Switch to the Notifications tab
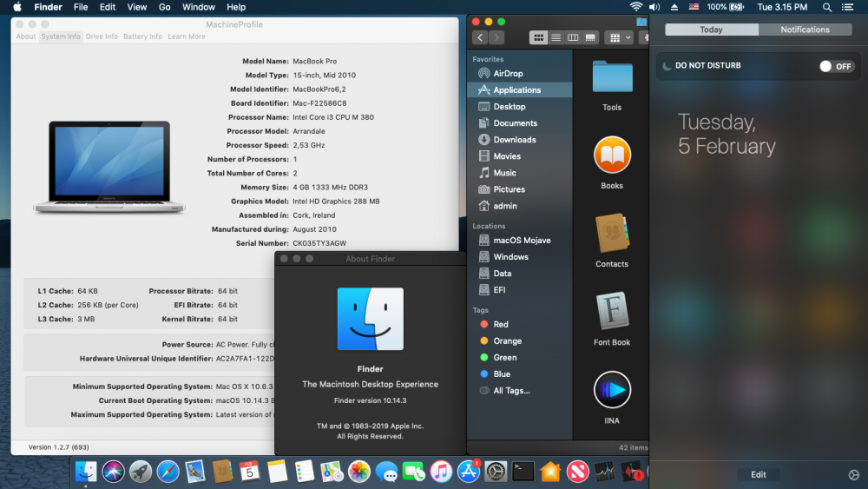The image size is (868, 489). 805,30
